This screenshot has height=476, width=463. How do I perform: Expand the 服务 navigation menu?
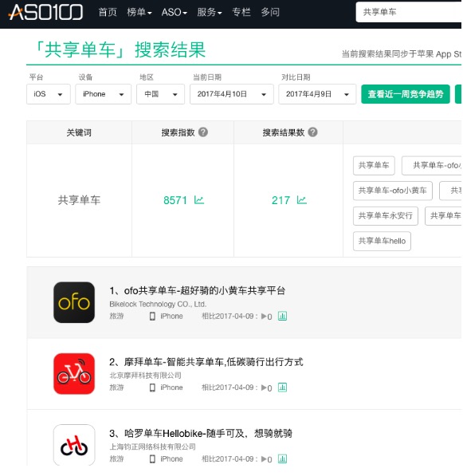point(210,12)
